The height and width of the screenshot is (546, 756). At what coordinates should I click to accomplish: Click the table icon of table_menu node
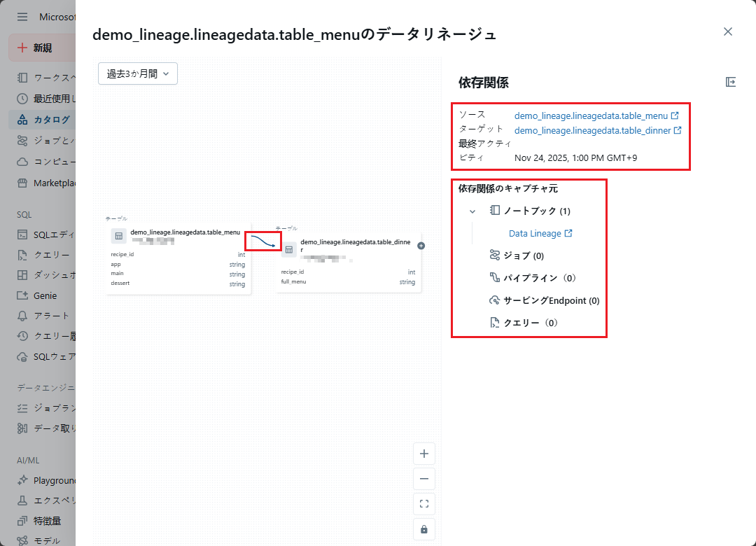(118, 236)
